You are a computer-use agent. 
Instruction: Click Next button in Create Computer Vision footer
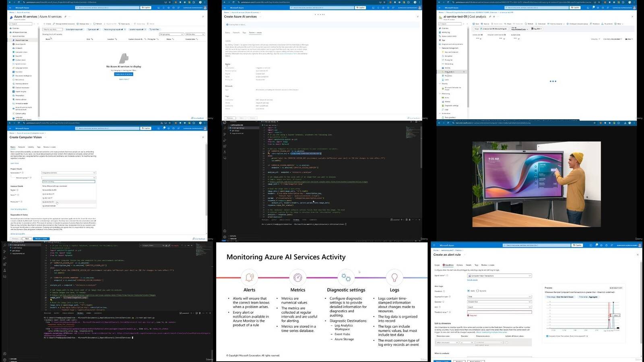[27, 239]
